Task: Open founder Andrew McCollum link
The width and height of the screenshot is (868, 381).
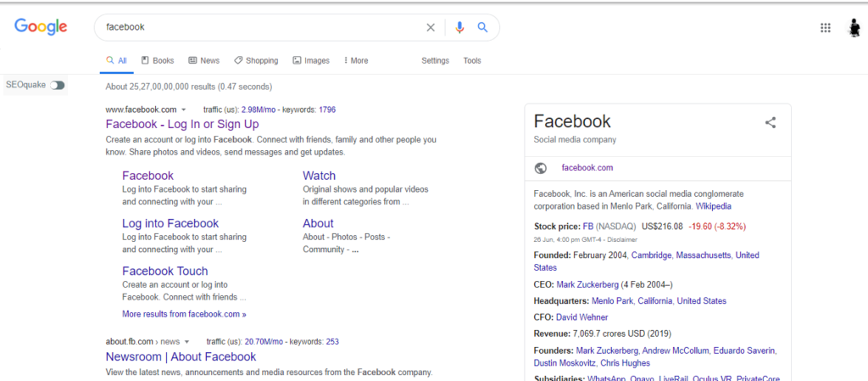Action: 676,350
